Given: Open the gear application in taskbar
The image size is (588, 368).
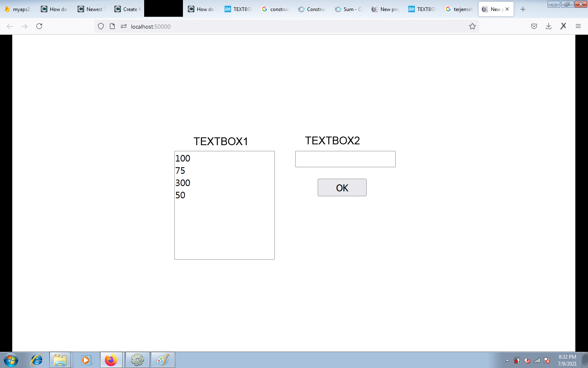Looking at the screenshot, I should (x=138, y=360).
